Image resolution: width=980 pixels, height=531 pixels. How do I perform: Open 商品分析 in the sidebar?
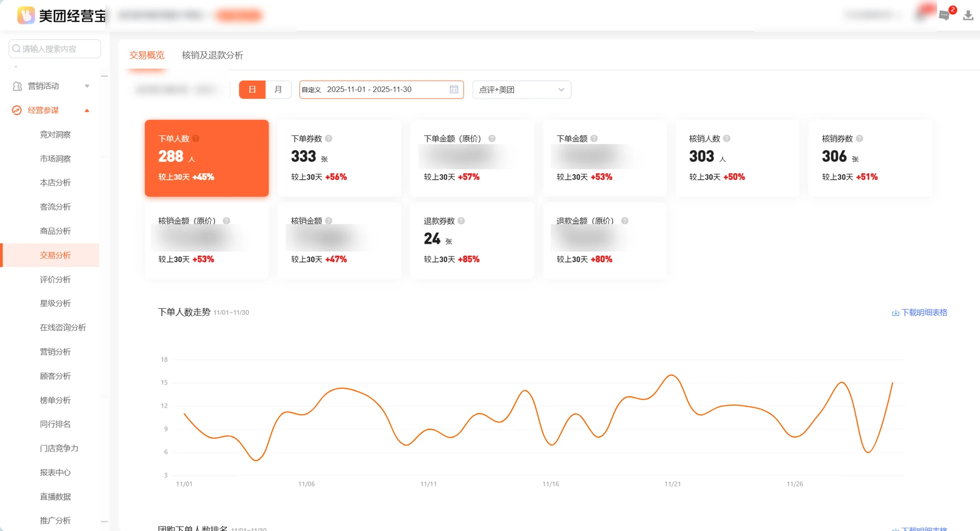coord(55,231)
